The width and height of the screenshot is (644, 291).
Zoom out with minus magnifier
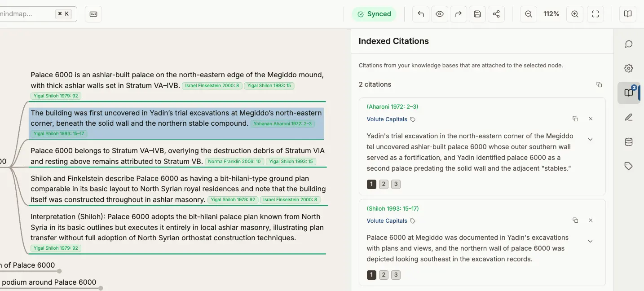click(x=529, y=14)
